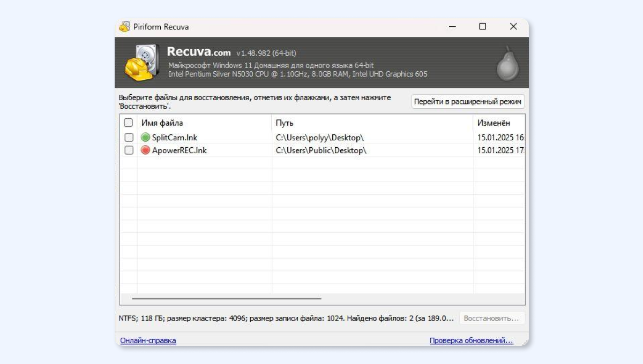The width and height of the screenshot is (643, 364).
Task: Sort by the Имя файла column header
Action: tap(205, 123)
